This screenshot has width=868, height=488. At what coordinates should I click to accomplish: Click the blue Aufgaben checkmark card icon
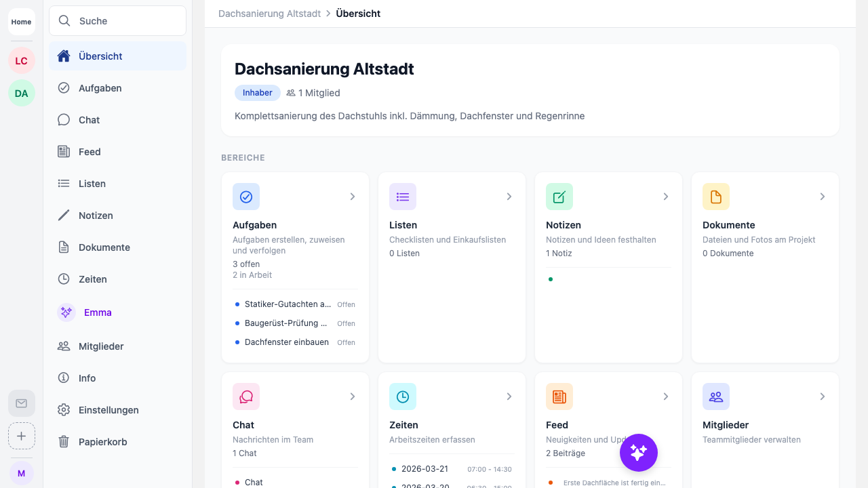click(x=246, y=197)
